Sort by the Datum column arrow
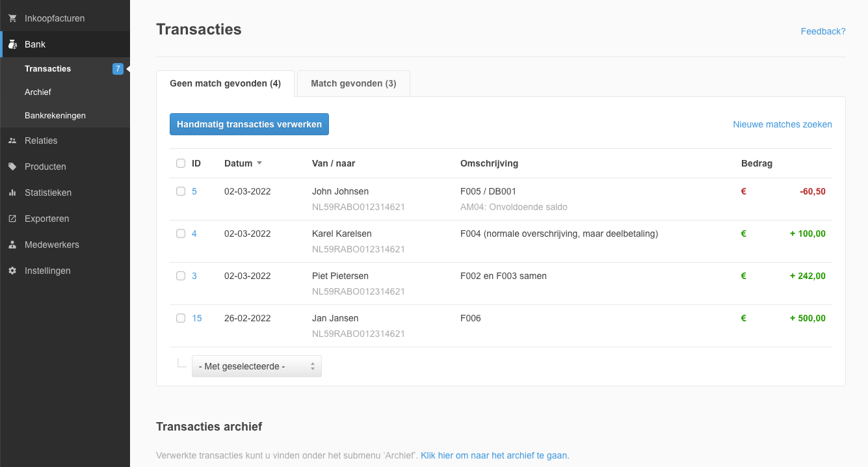Viewport: 868px width, 467px height. pos(259,163)
